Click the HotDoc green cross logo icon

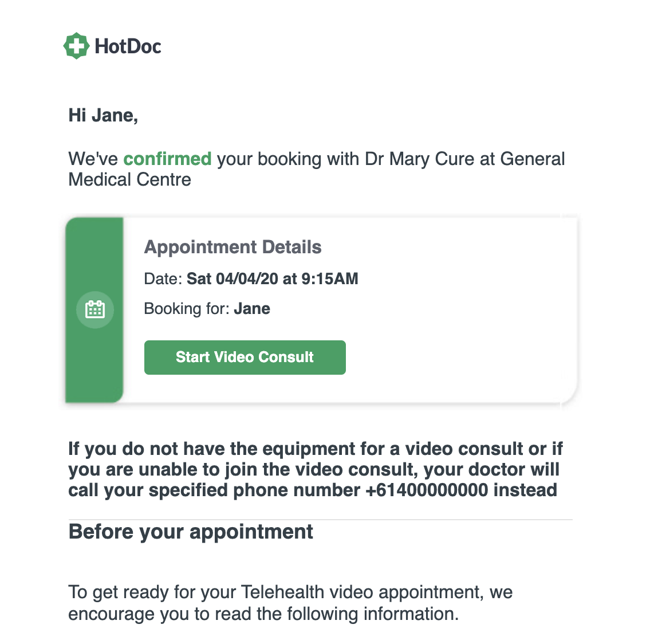[x=76, y=46]
